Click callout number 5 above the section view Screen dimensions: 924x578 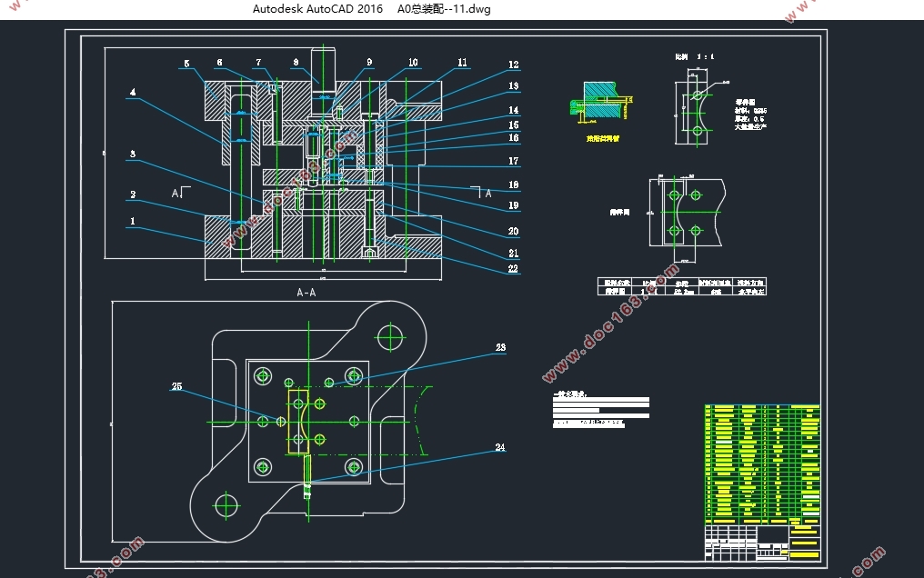pos(186,64)
